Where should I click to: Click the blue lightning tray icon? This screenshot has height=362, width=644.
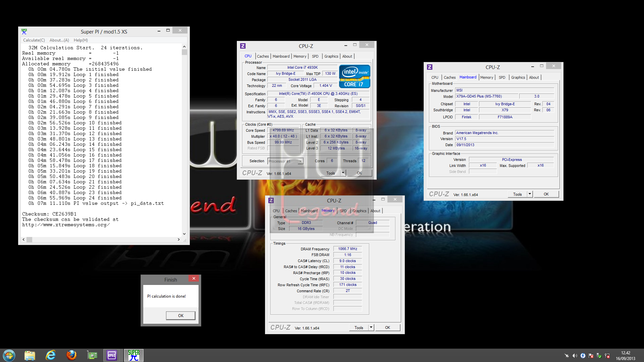(583, 356)
